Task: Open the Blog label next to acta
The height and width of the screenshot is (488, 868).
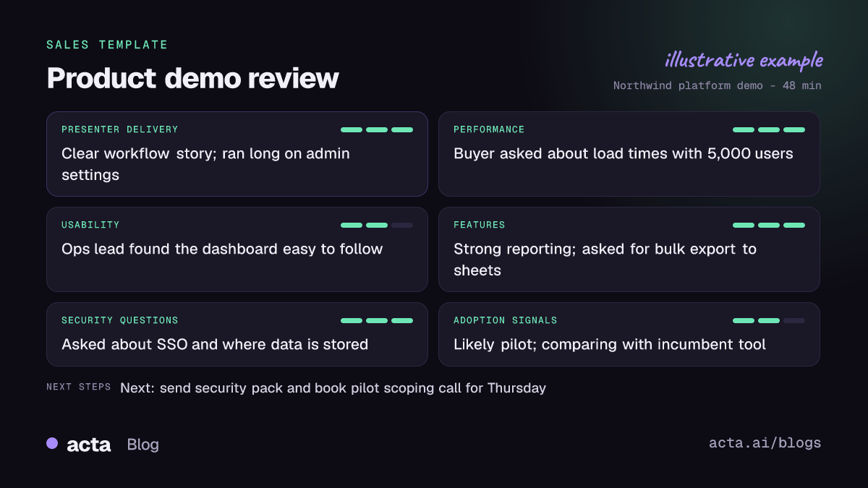Action: click(142, 445)
